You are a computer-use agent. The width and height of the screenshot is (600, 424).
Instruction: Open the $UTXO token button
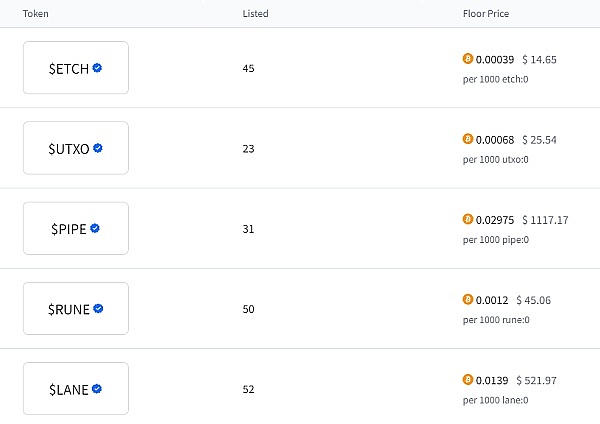tap(76, 148)
